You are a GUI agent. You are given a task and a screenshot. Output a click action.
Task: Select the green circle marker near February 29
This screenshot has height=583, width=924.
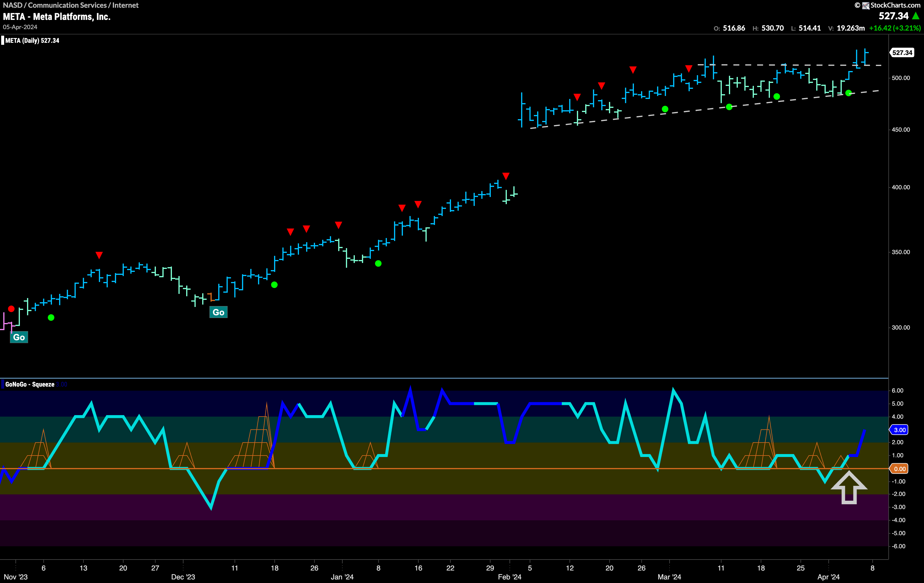click(665, 109)
